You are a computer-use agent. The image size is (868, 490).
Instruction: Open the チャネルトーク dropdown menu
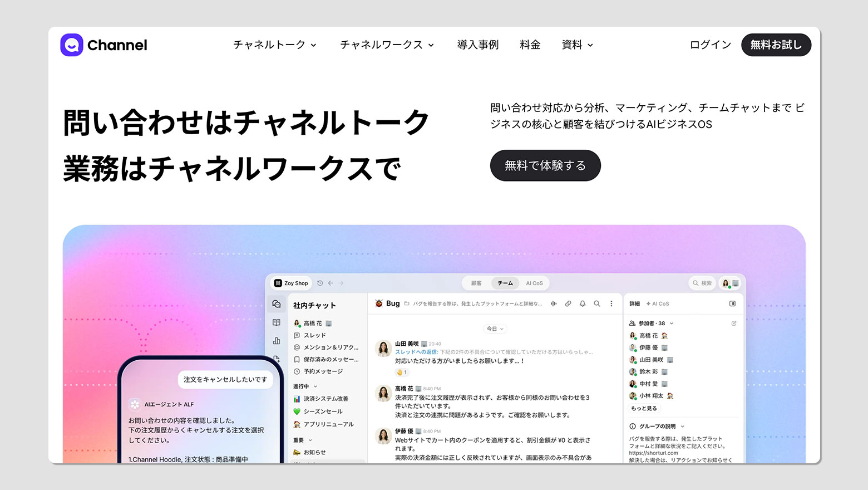[x=275, y=45]
